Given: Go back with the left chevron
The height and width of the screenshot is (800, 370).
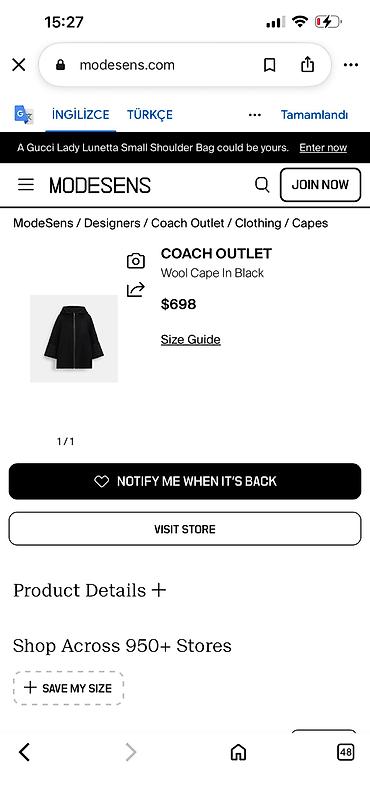Looking at the screenshot, I should tap(24, 752).
